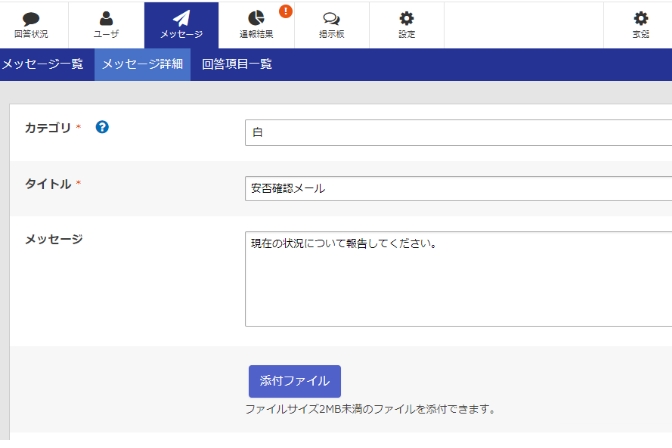Click the orange notification badge on 通報結果
The width and height of the screenshot is (672, 448).
pos(285,11)
